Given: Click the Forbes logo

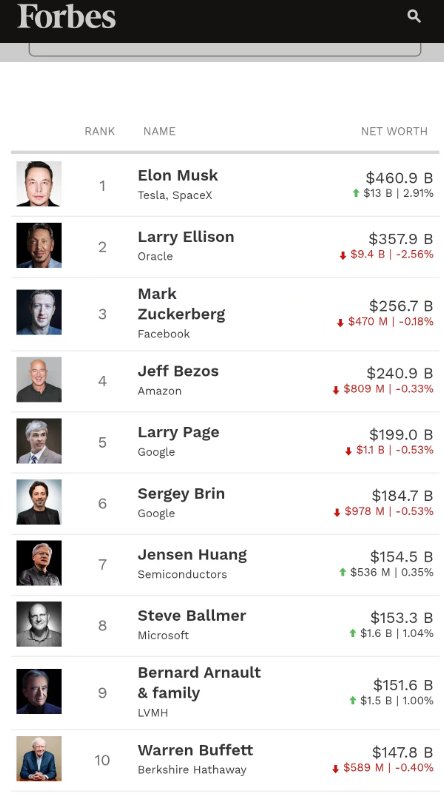Looking at the screenshot, I should [66, 17].
